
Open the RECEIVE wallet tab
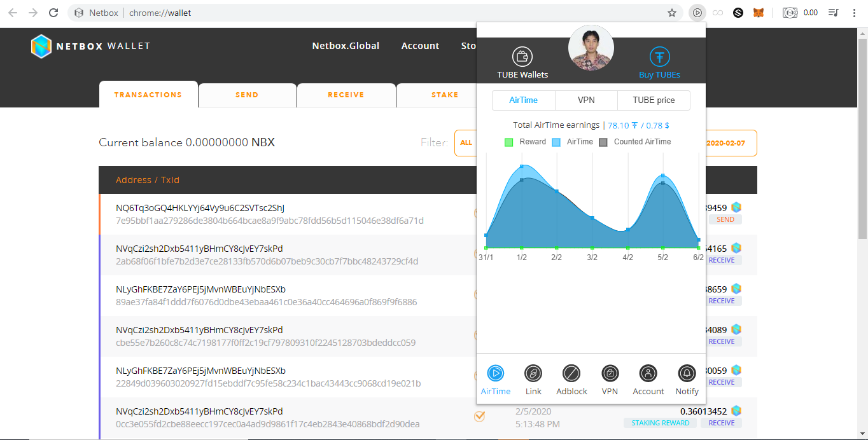[346, 95]
